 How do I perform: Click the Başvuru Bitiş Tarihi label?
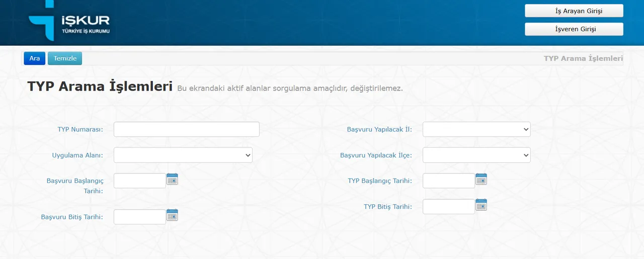point(72,217)
